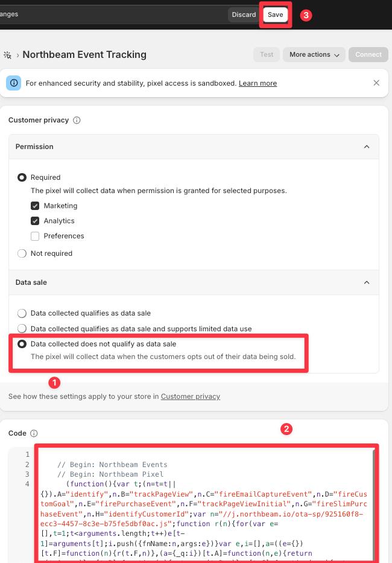Select the Required permission radio button
The image size is (392, 563).
pyautogui.click(x=22, y=177)
